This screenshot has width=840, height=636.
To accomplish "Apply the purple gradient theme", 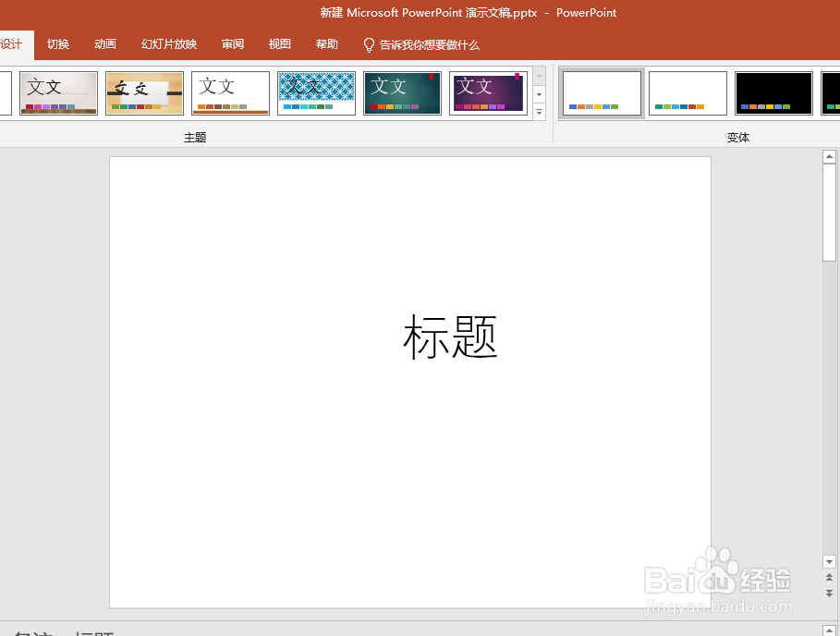I will [x=488, y=92].
